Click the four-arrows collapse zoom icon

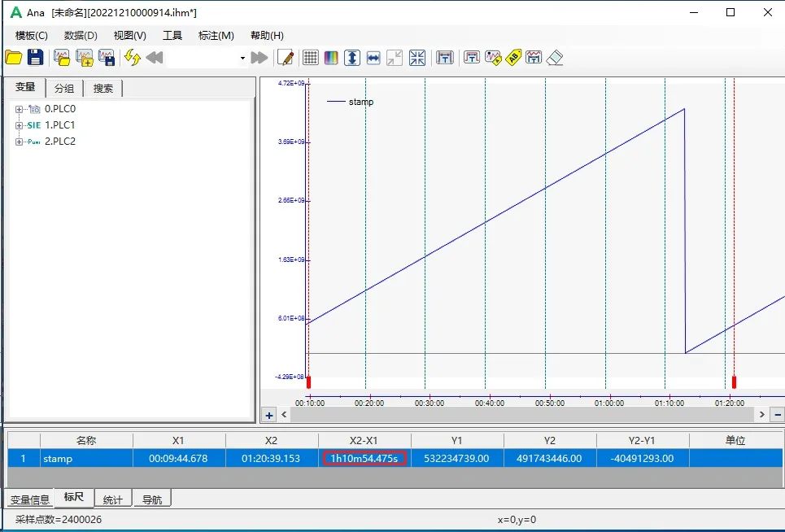coord(417,58)
